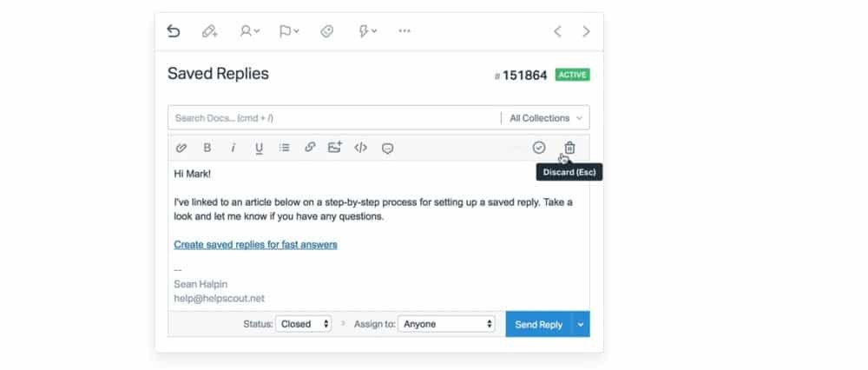Image resolution: width=868 pixels, height=370 pixels.
Task: Toggle bold formatting
Action: point(207,148)
